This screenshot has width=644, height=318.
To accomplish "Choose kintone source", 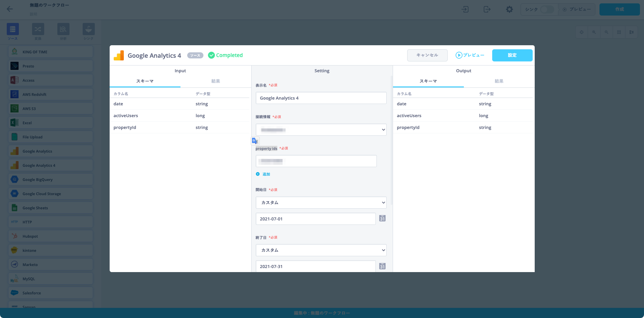I will [51, 250].
